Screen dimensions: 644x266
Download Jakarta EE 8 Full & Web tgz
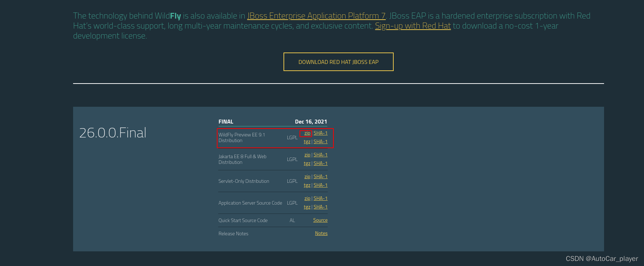click(x=307, y=164)
